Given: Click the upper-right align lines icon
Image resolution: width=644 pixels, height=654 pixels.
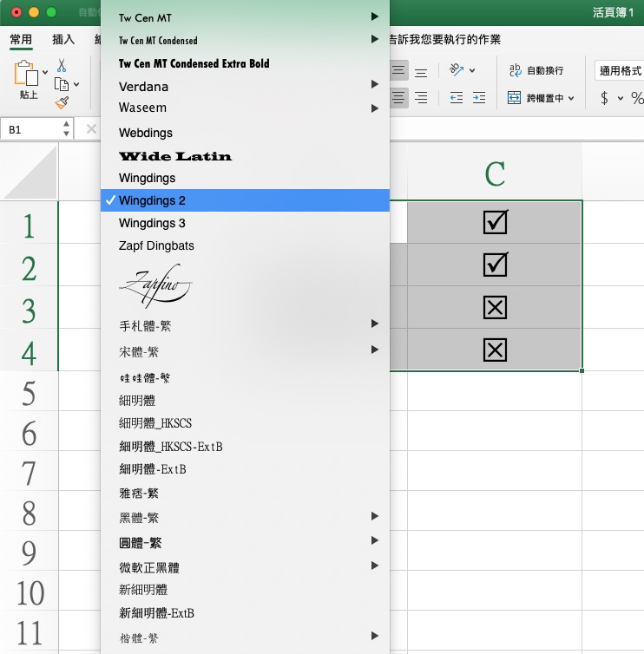Looking at the screenshot, I should (x=421, y=73).
